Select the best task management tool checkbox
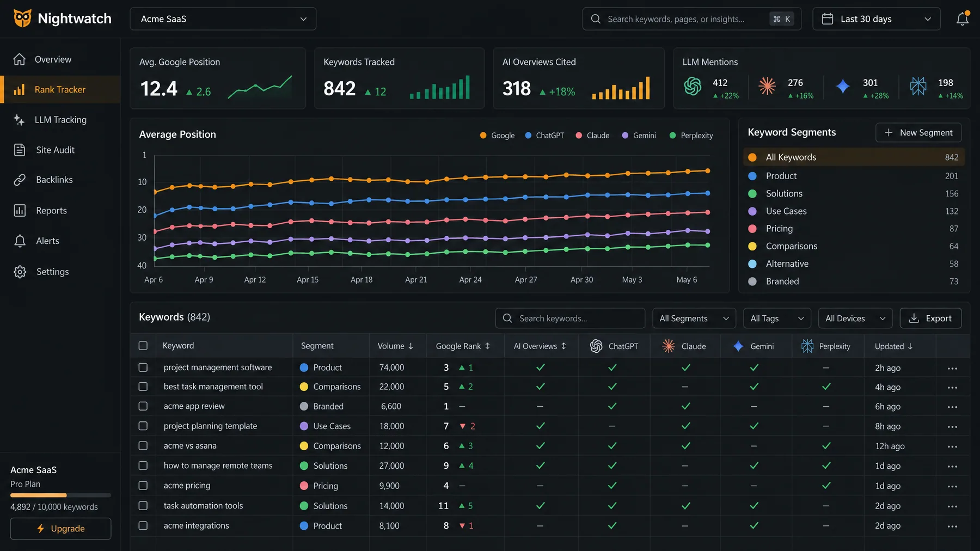This screenshot has width=980, height=551. coord(143,387)
